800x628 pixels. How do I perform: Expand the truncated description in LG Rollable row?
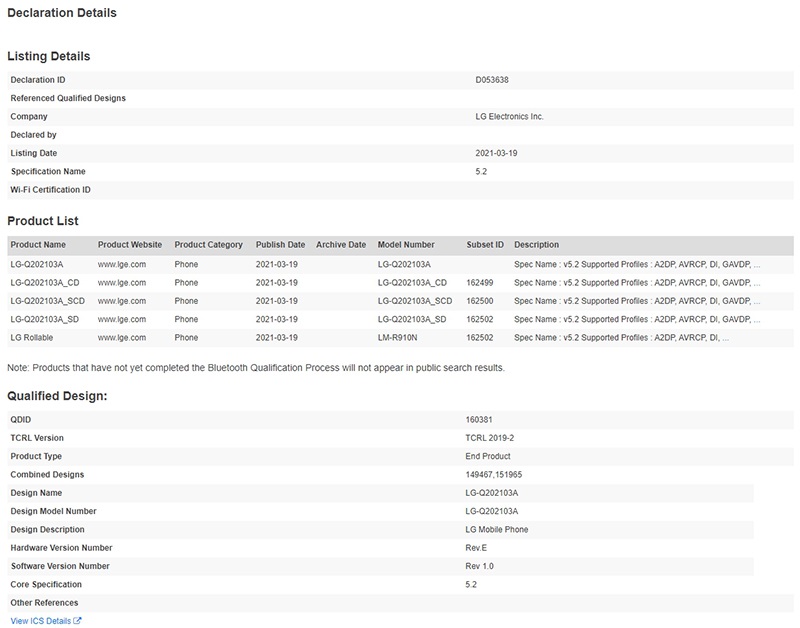pyautogui.click(x=636, y=338)
